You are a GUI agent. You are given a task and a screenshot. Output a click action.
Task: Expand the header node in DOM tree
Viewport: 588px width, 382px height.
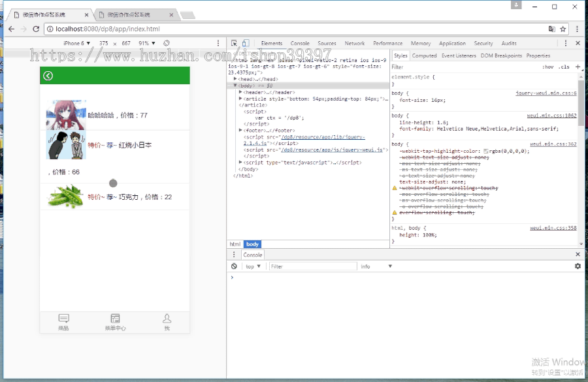coord(240,92)
